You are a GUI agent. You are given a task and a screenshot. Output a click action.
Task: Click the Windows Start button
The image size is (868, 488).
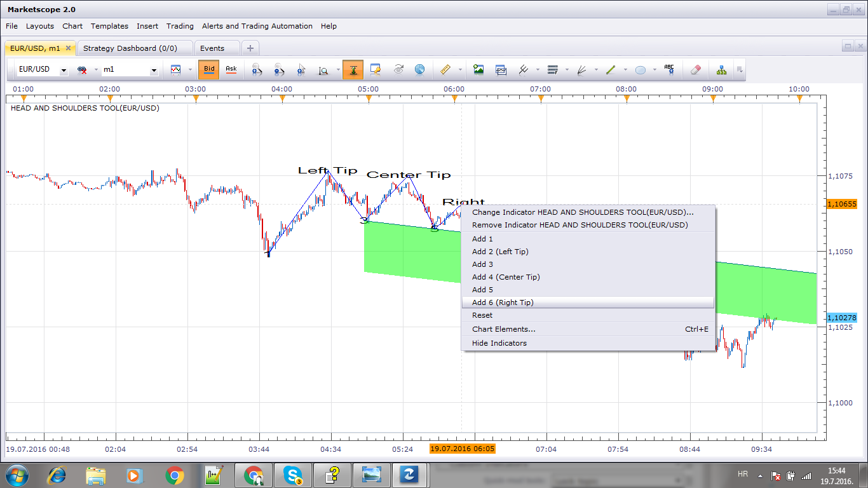(x=17, y=475)
